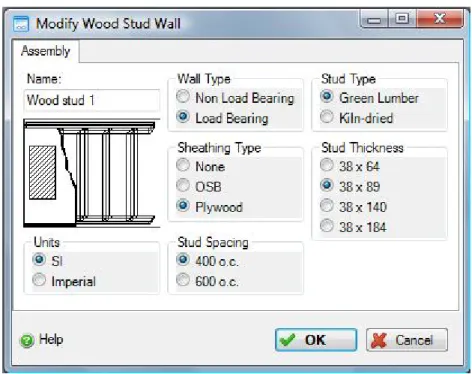Image resolution: width=472 pixels, height=374 pixels.
Task: Open the Help link
Action: click(51, 339)
